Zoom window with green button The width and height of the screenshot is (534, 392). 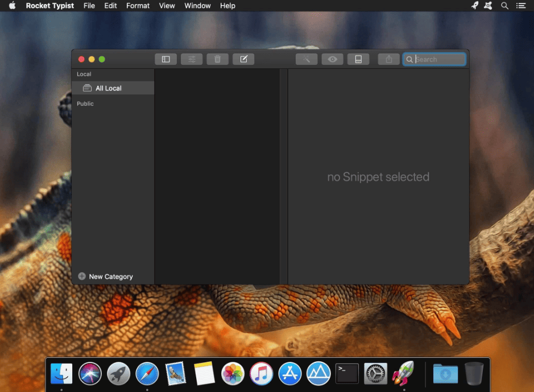(102, 59)
